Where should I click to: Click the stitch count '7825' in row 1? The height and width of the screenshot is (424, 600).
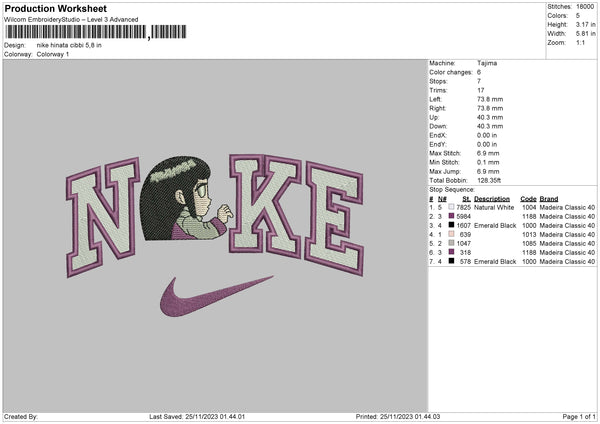[x=463, y=207]
